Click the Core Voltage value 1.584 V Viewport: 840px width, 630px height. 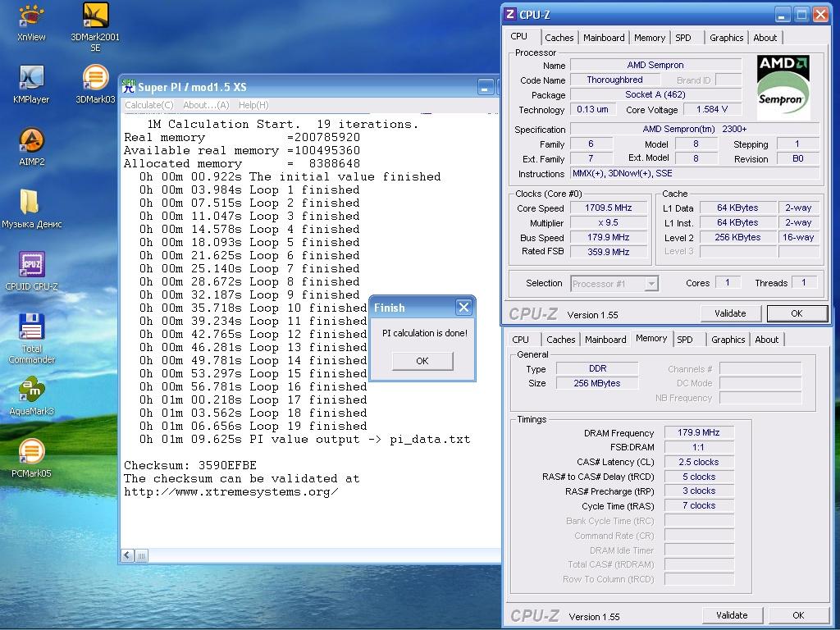pos(712,109)
